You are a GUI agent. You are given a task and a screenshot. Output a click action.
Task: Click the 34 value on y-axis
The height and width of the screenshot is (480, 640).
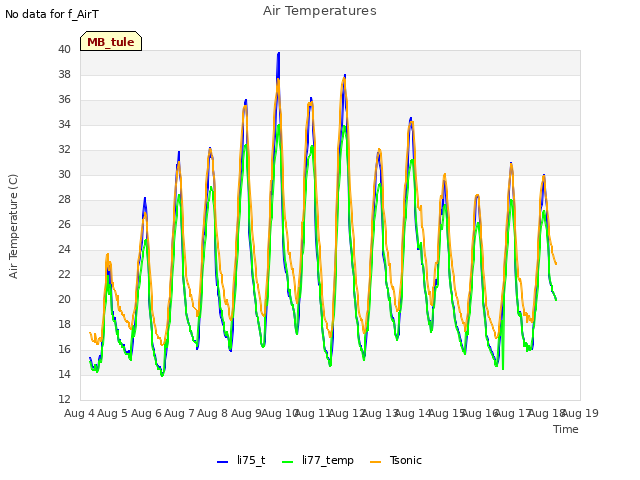click(x=64, y=124)
